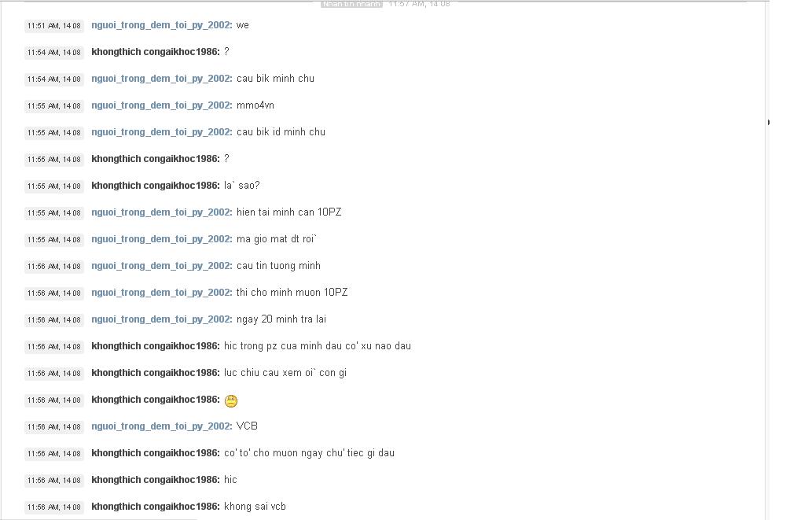The image size is (812, 520).
Task: Click sender name beside 'khong sai vcb'
Action: (x=156, y=507)
